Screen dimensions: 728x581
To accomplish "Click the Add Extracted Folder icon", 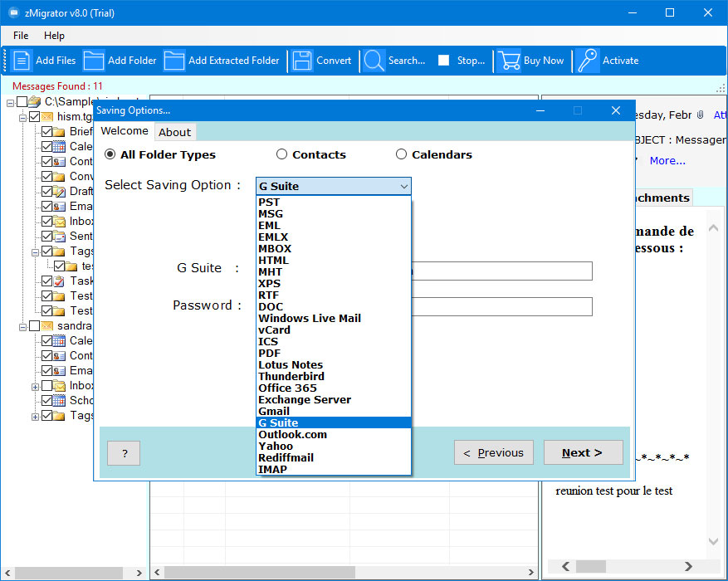I will coord(174,61).
